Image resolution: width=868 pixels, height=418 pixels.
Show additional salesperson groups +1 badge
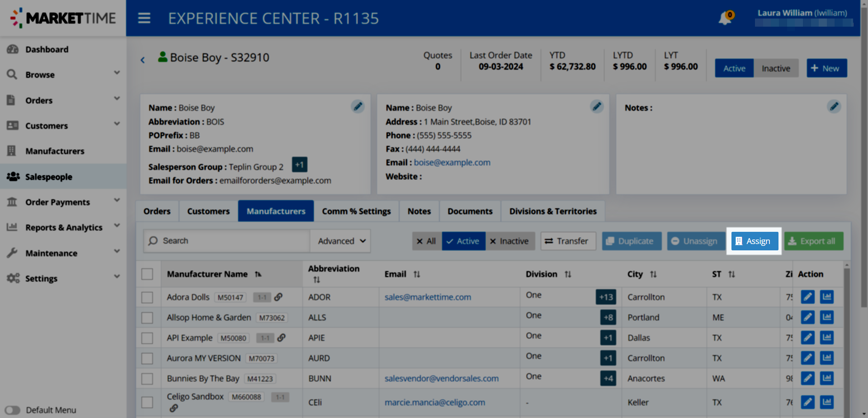tap(299, 164)
